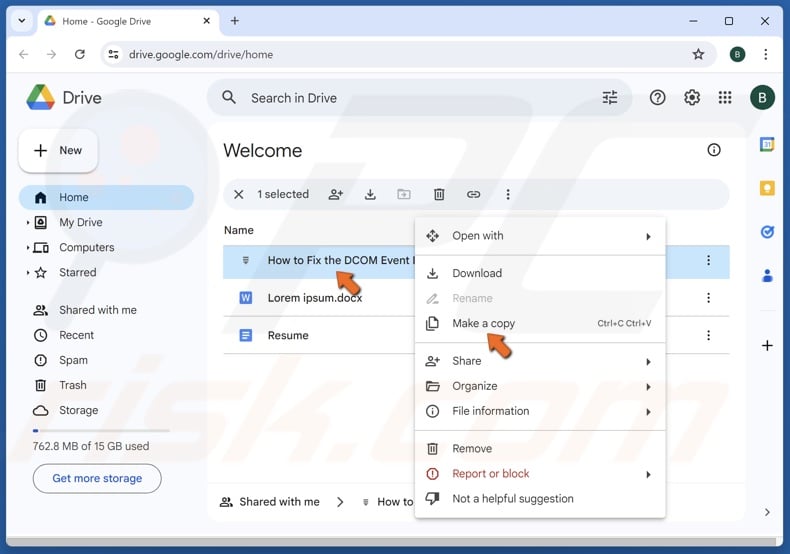Open the Spam section
Viewport: 790px width, 554px height.
pyautogui.click(x=106, y=360)
